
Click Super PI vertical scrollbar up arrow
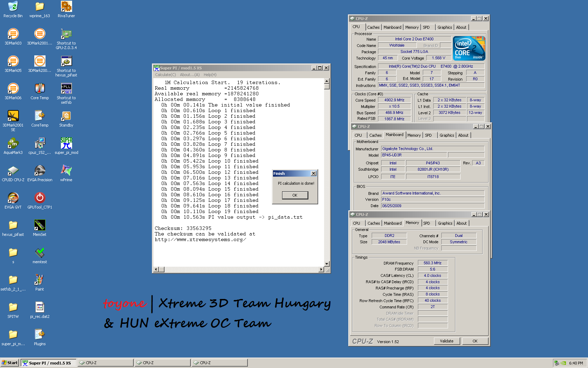tap(327, 81)
